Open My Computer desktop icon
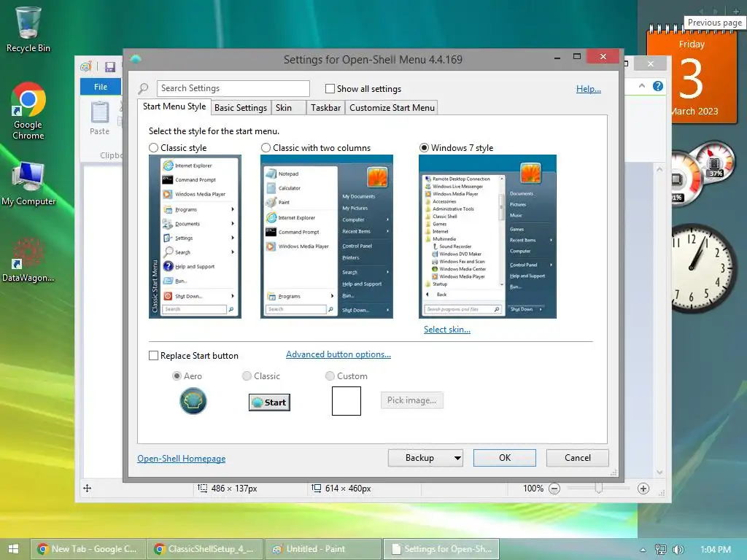Image resolution: width=747 pixels, height=560 pixels. coord(28,183)
